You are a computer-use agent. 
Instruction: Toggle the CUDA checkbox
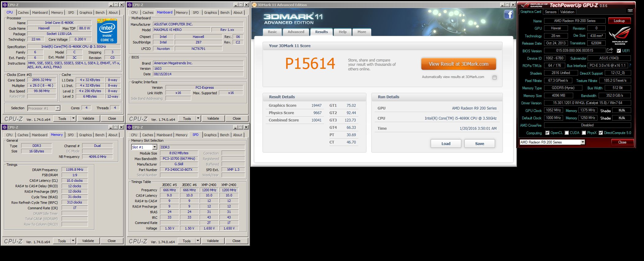click(x=566, y=133)
